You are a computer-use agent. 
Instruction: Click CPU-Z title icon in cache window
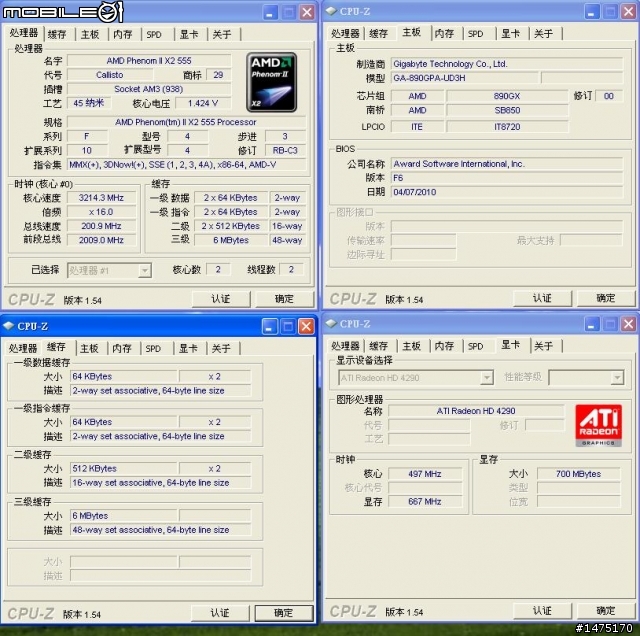[x=8, y=326]
